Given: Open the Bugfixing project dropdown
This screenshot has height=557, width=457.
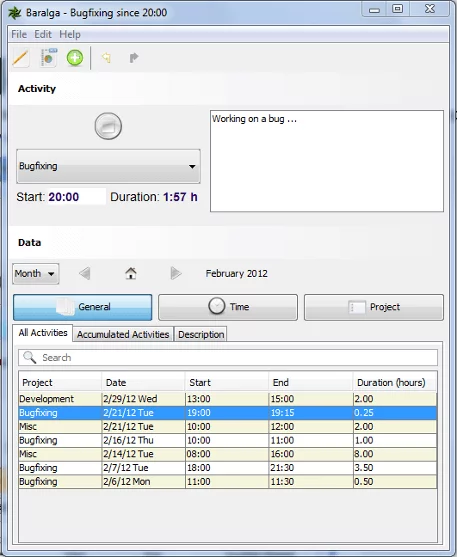Looking at the screenshot, I should click(108, 166).
